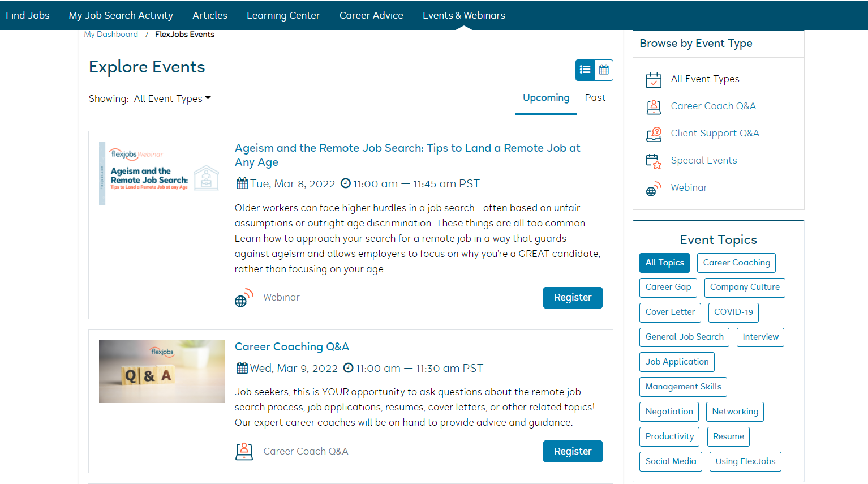The width and height of the screenshot is (868, 484).
Task: Filter by Resume topic
Action: pyautogui.click(x=728, y=437)
